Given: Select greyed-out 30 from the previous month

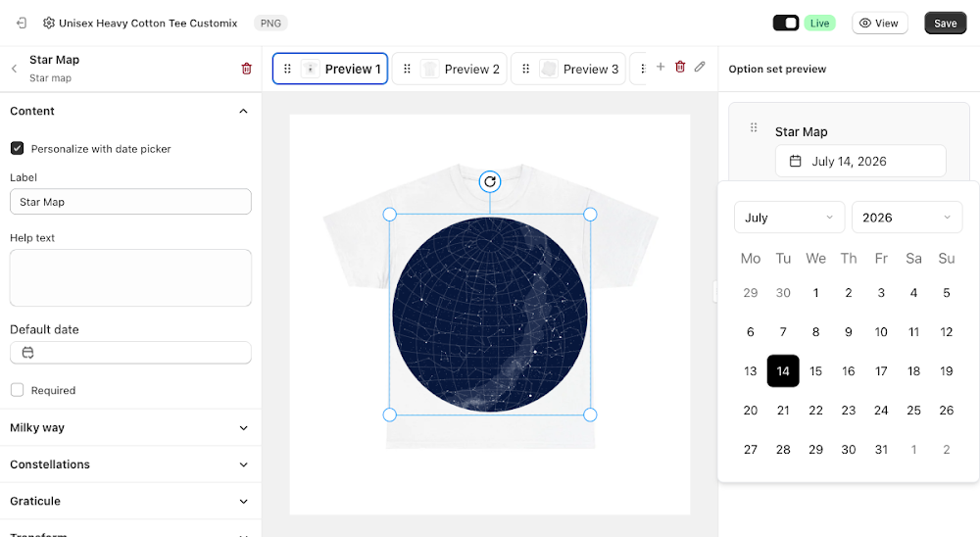Looking at the screenshot, I should point(783,293).
